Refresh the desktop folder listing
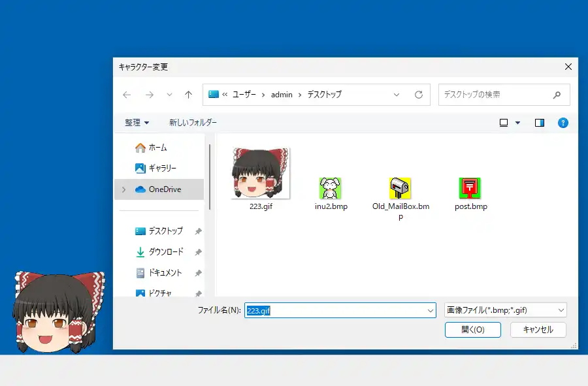This screenshot has height=386, width=588. (419, 95)
